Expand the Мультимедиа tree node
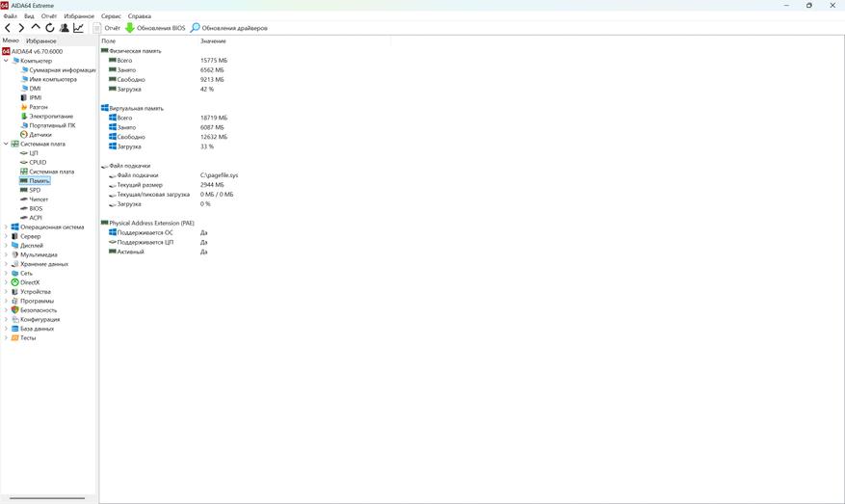Image resolution: width=845 pixels, height=504 pixels. 6,254
